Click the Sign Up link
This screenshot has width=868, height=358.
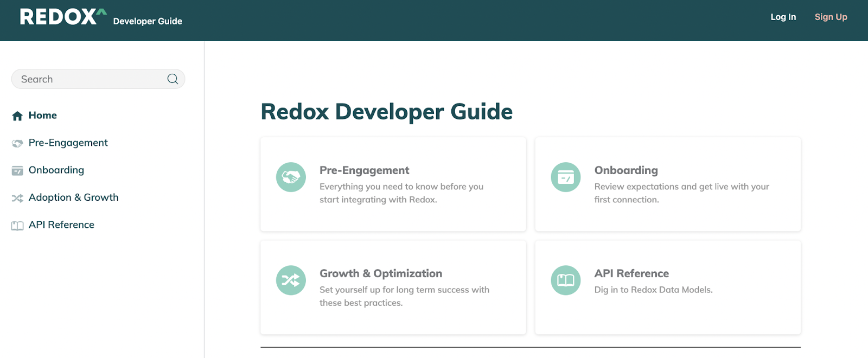pos(831,17)
